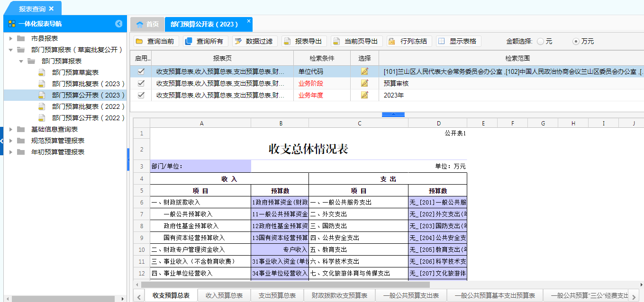Open 部门预算批复表（2022） report
The width and height of the screenshot is (644, 302).
click(89, 107)
